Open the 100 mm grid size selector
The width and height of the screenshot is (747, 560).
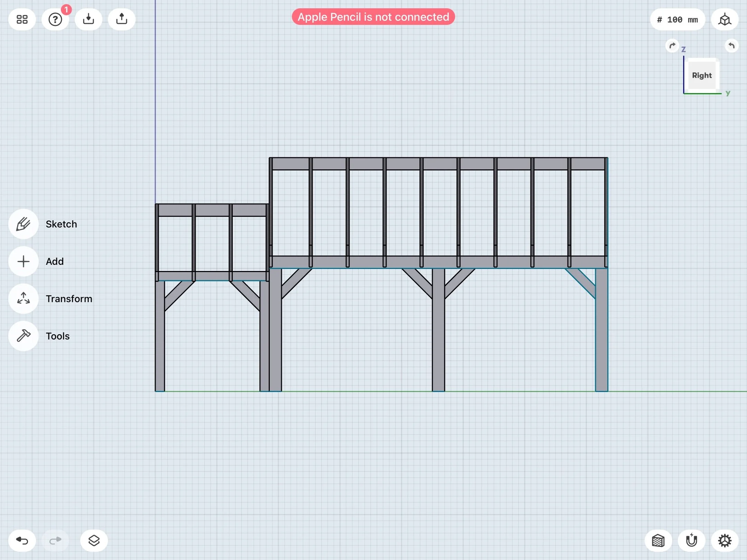677,20
